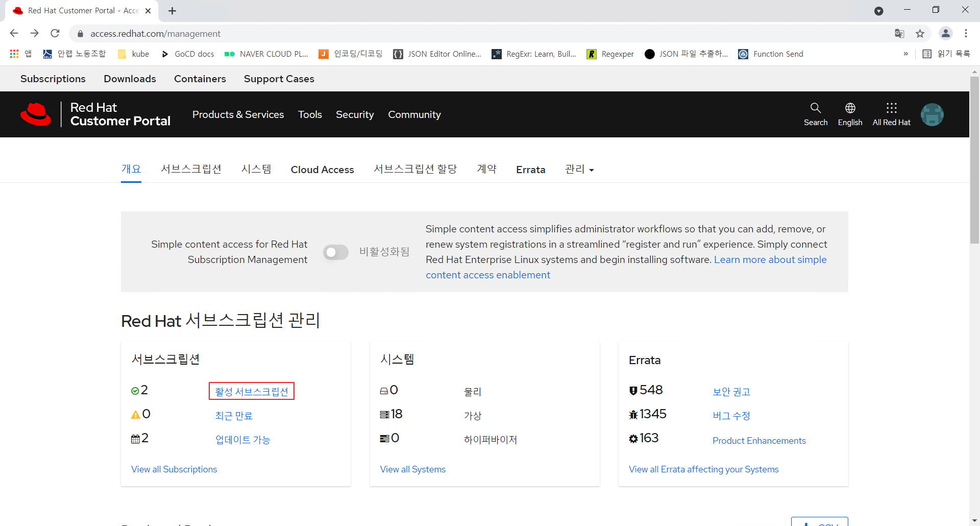Open the Regexper bookmark

(x=610, y=54)
